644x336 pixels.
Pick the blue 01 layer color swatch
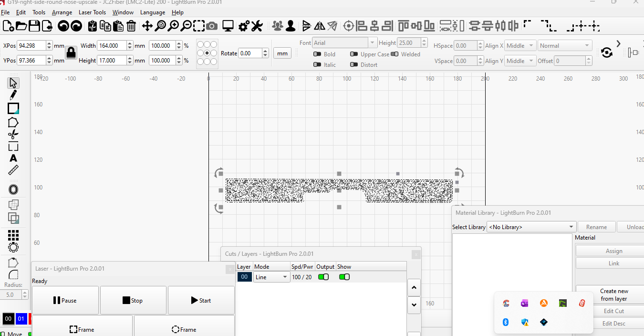point(21,318)
